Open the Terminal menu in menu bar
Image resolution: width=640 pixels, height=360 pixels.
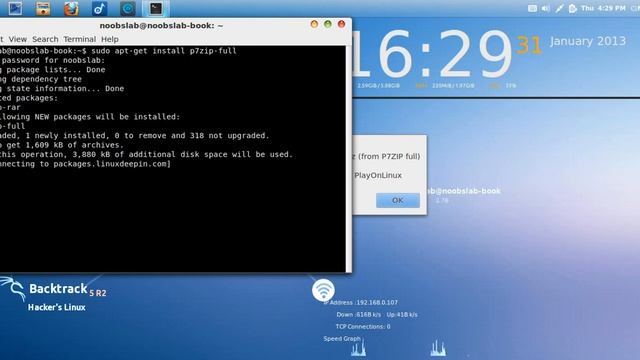pos(80,39)
